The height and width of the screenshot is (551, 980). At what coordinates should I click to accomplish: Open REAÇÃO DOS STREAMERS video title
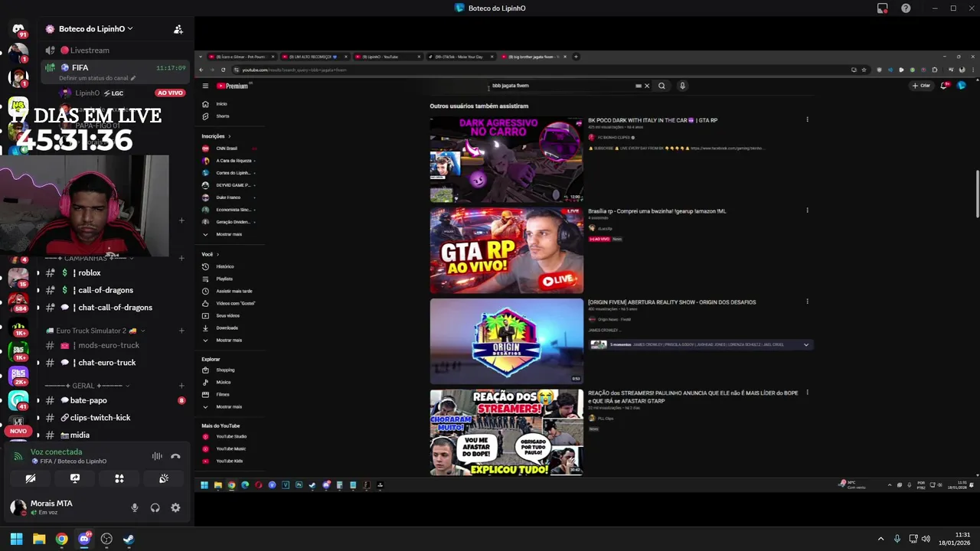pyautogui.click(x=693, y=396)
